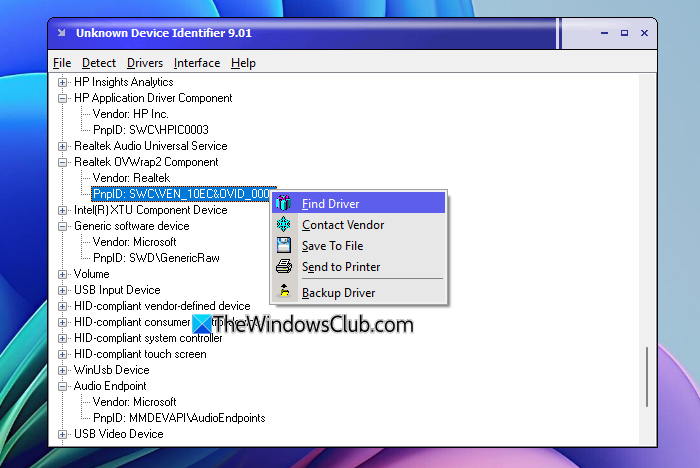Select HID-compliant system controller item

pyautogui.click(x=148, y=338)
